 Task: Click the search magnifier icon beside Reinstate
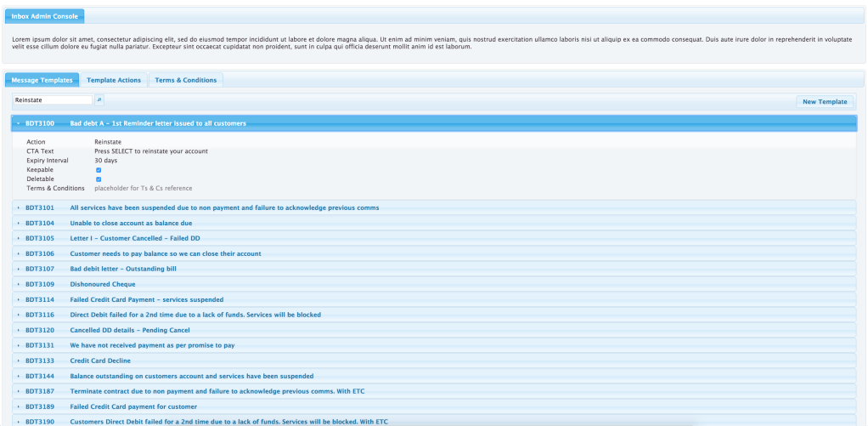click(x=99, y=100)
